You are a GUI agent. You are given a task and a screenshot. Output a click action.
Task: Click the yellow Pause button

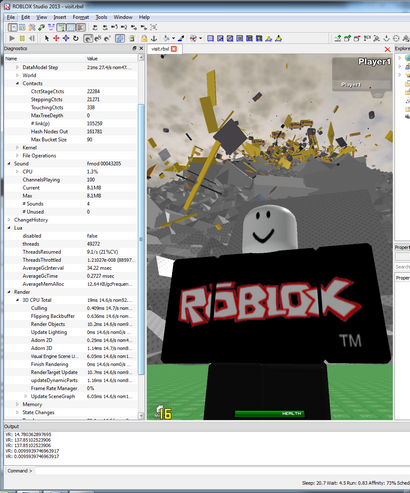22,38
